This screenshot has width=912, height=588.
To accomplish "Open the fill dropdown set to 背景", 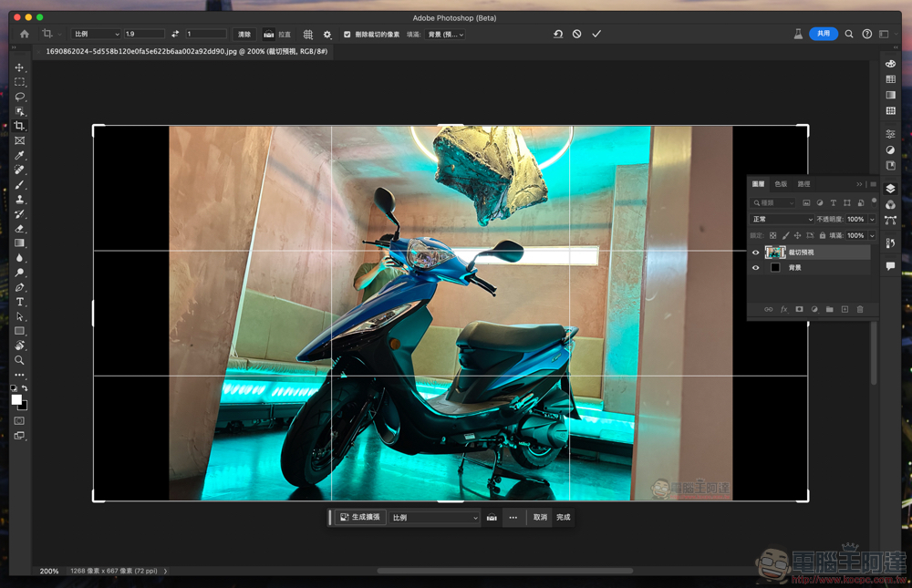I will pyautogui.click(x=446, y=35).
